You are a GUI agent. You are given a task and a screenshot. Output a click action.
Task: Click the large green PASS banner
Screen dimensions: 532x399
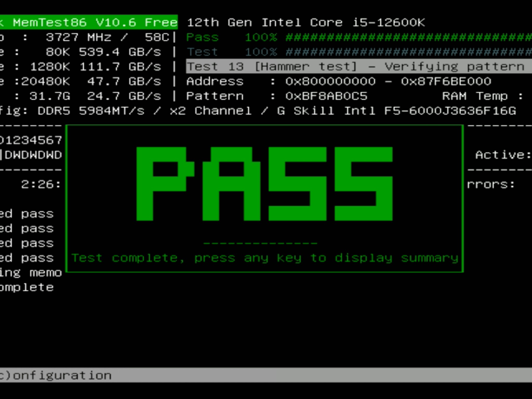(264, 184)
